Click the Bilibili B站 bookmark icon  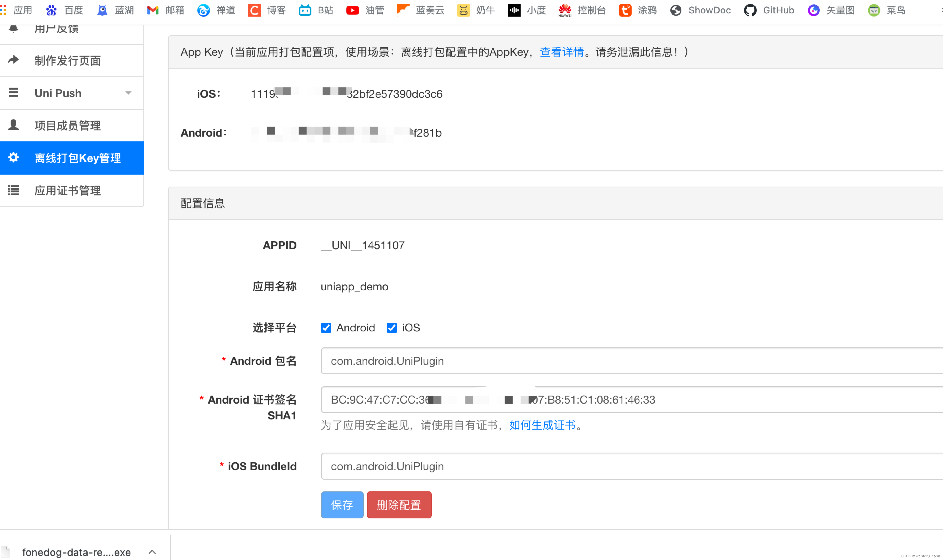[x=305, y=10]
